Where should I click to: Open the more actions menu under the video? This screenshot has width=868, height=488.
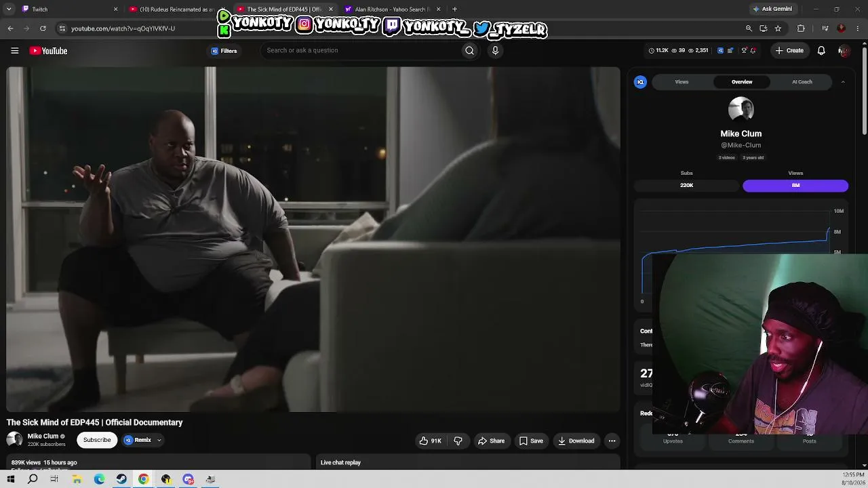[x=612, y=441]
